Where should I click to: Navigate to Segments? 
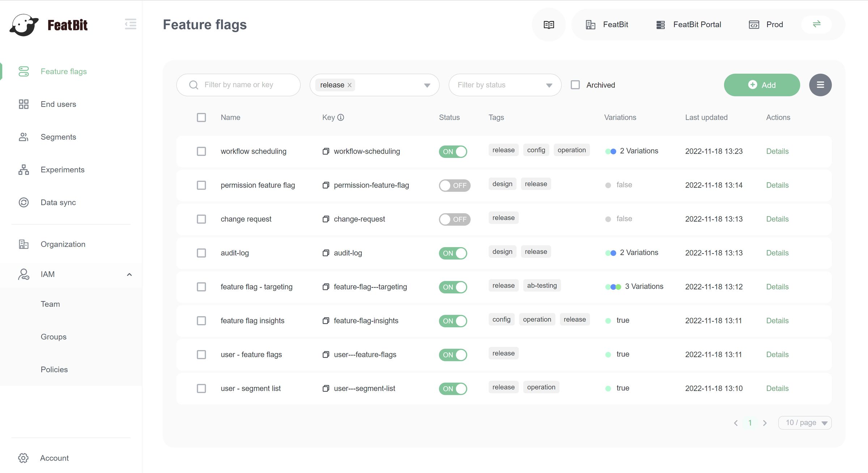coord(58,137)
